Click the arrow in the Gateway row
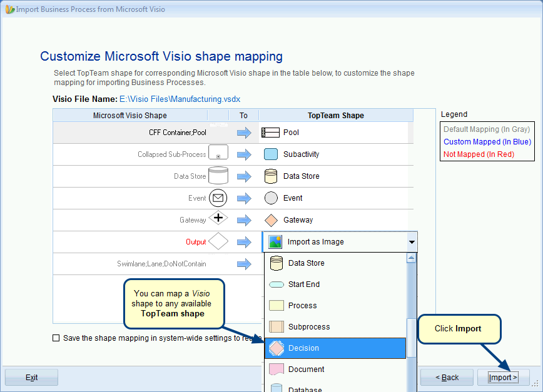Viewport: 543px width, 392px height. pyautogui.click(x=244, y=220)
